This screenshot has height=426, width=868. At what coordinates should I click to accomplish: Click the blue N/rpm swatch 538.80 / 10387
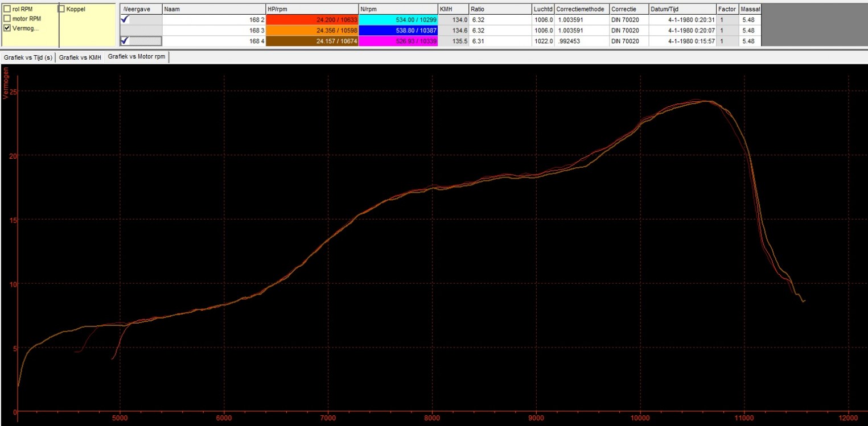398,30
